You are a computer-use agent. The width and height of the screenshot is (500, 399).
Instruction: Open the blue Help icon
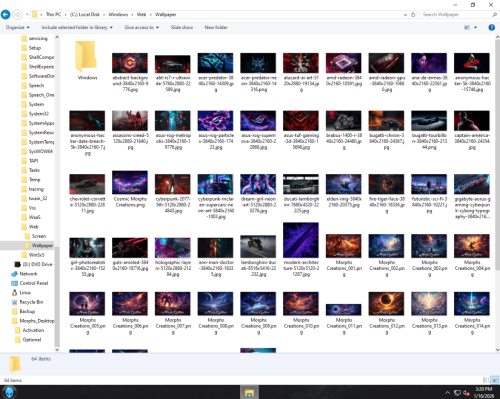[491, 27]
